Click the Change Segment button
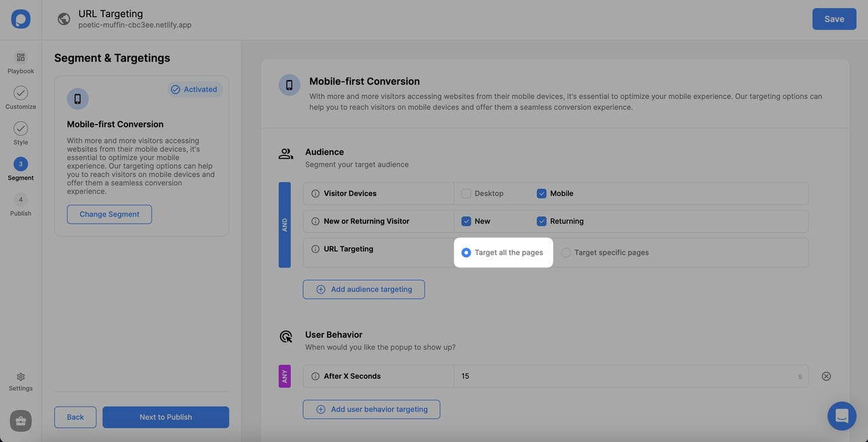The width and height of the screenshot is (868, 442). coord(109,214)
